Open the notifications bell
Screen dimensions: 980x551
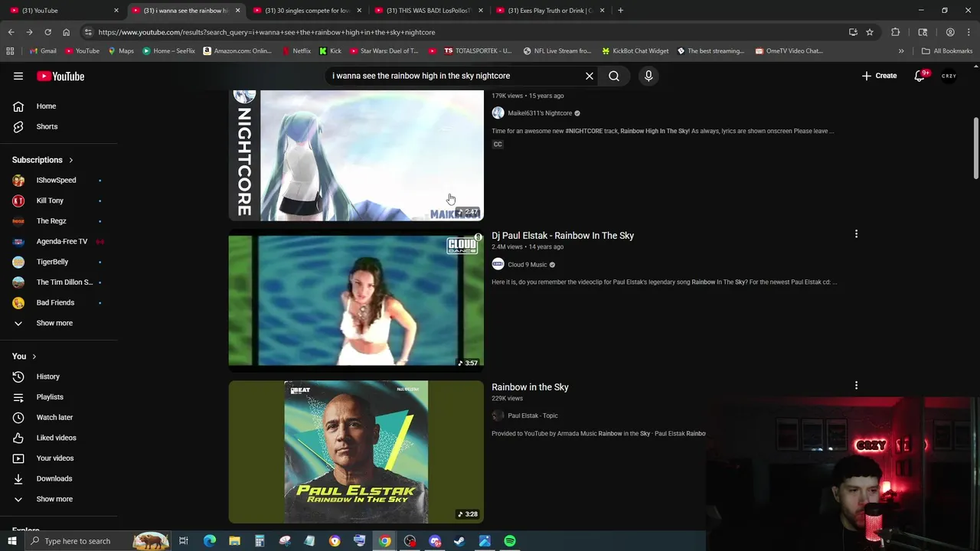(x=920, y=76)
